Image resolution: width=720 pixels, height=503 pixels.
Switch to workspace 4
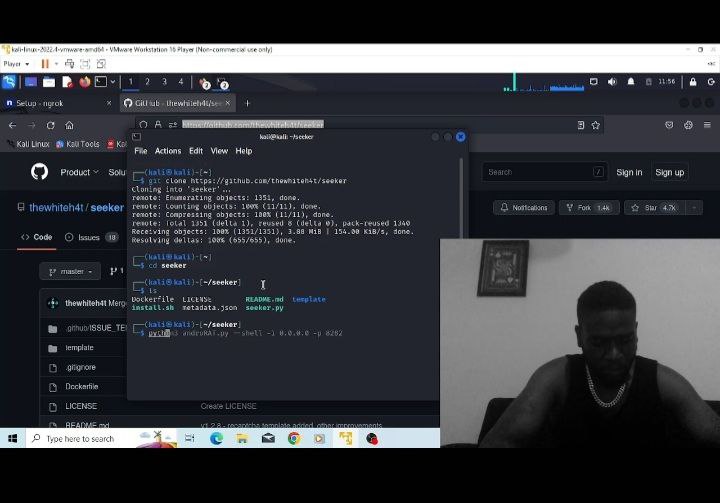pos(181,82)
